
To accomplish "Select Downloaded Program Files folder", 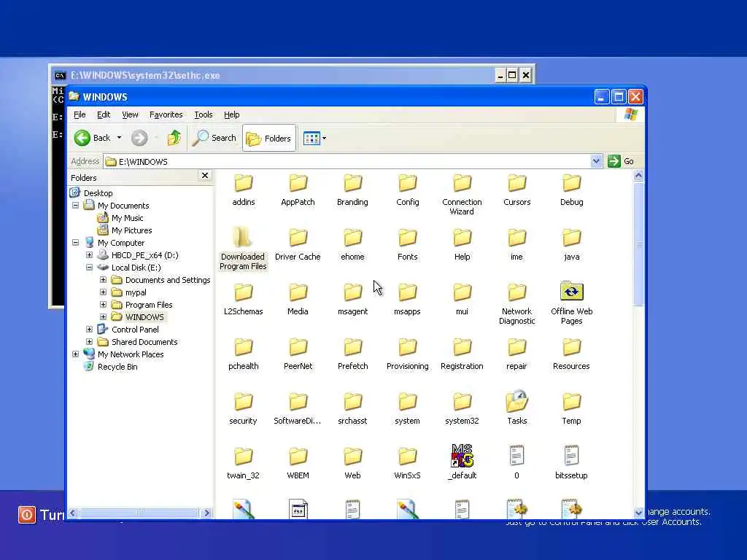I will coord(243,249).
